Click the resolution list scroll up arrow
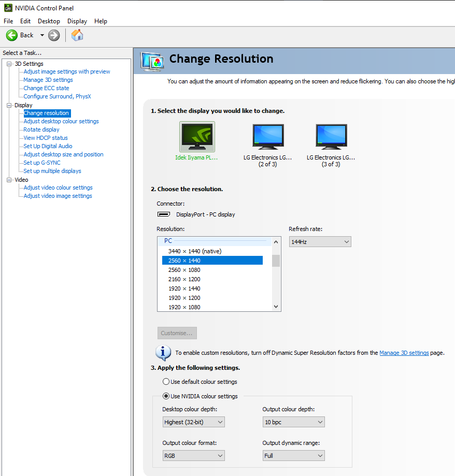The image size is (455, 476). click(276, 242)
